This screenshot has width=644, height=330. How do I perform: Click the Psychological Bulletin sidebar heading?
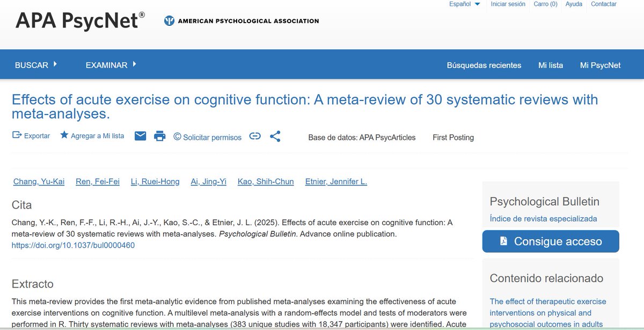click(x=545, y=202)
